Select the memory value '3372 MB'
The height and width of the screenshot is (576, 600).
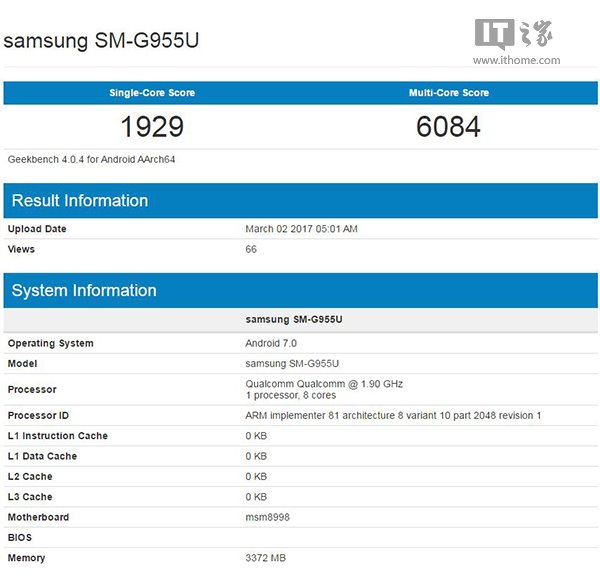tap(266, 558)
